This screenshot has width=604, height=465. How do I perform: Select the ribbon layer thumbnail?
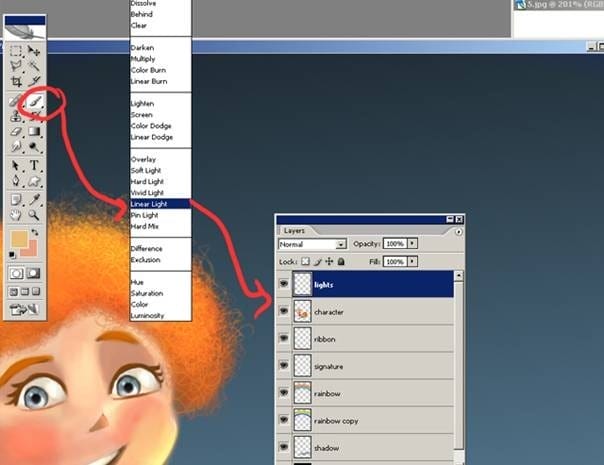tap(302, 339)
